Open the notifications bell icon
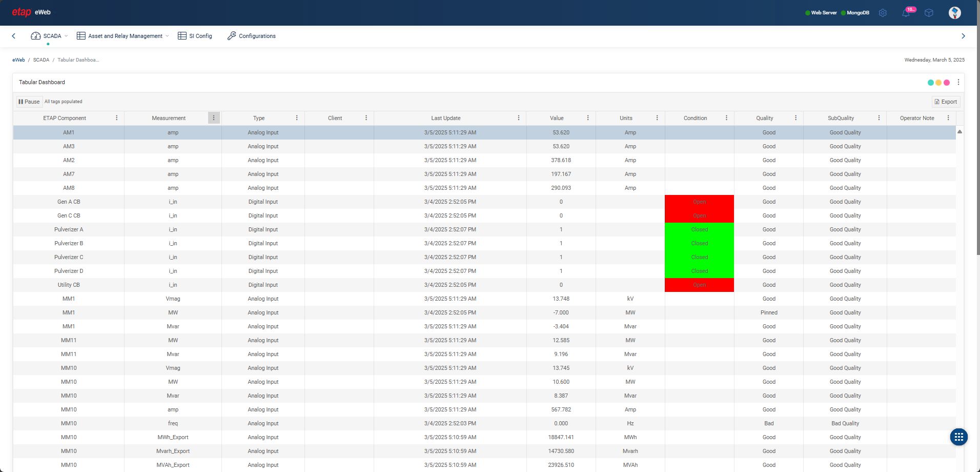The image size is (980, 472). [x=906, y=13]
